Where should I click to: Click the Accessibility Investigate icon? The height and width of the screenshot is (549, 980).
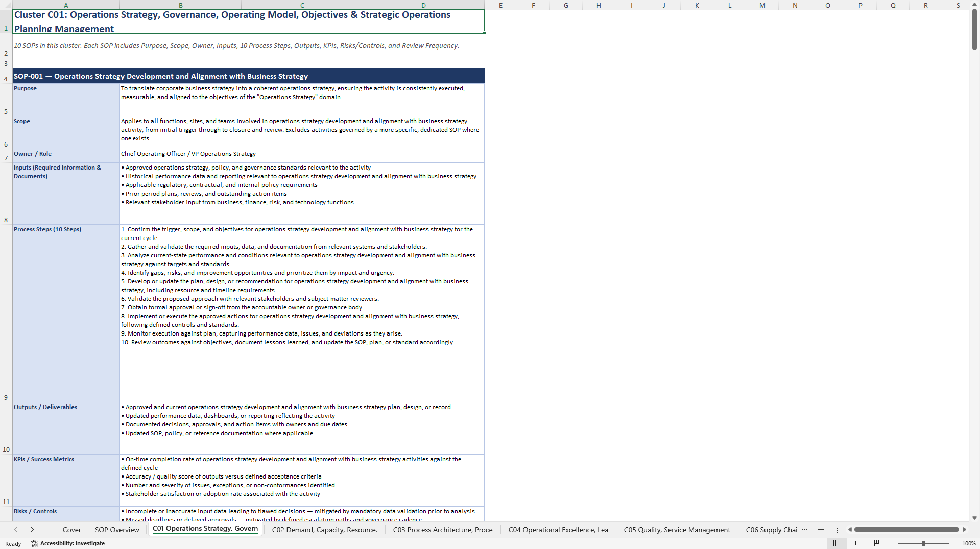point(35,543)
